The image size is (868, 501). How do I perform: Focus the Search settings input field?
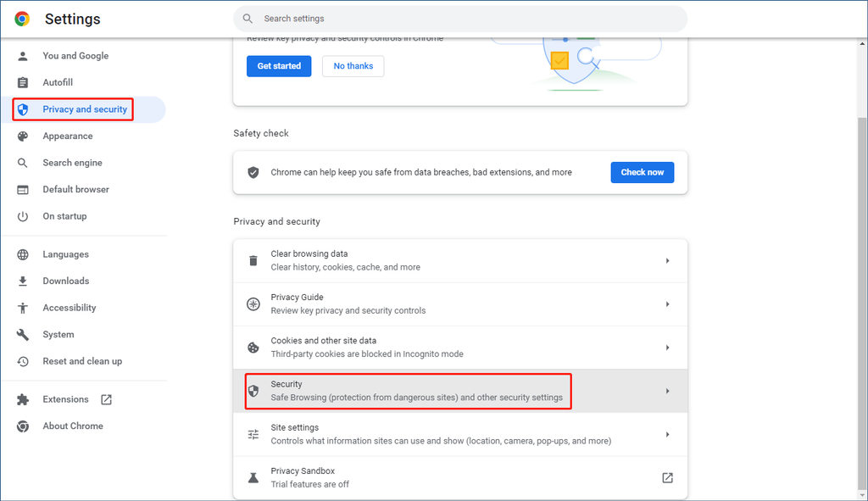[x=466, y=19]
